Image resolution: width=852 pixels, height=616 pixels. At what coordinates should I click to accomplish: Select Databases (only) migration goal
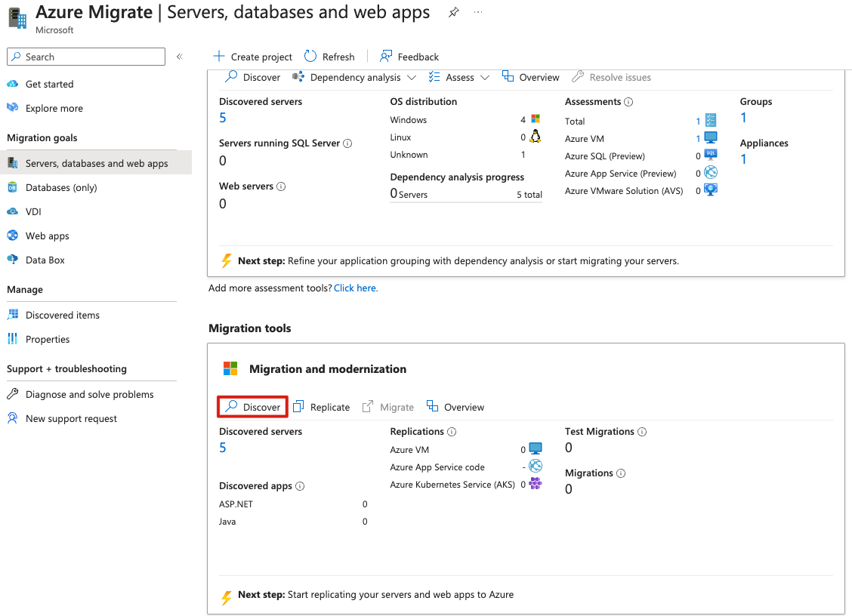(61, 187)
